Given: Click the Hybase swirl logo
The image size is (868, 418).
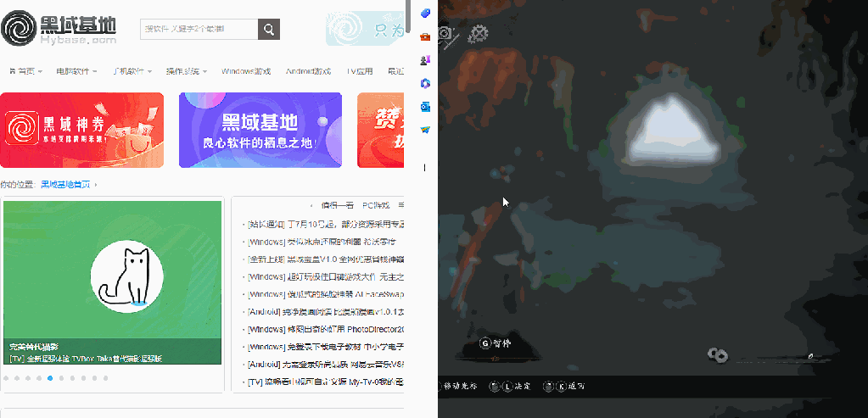Looking at the screenshot, I should [x=19, y=28].
